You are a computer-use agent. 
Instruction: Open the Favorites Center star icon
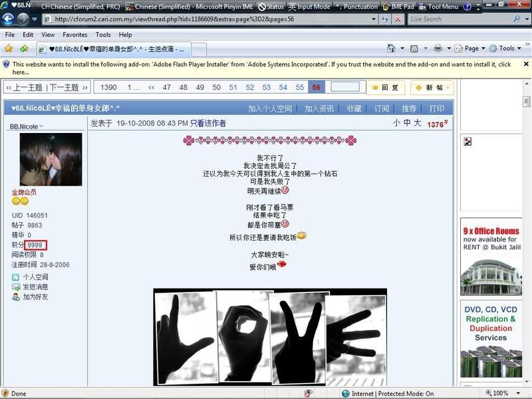pyautogui.click(x=9, y=49)
